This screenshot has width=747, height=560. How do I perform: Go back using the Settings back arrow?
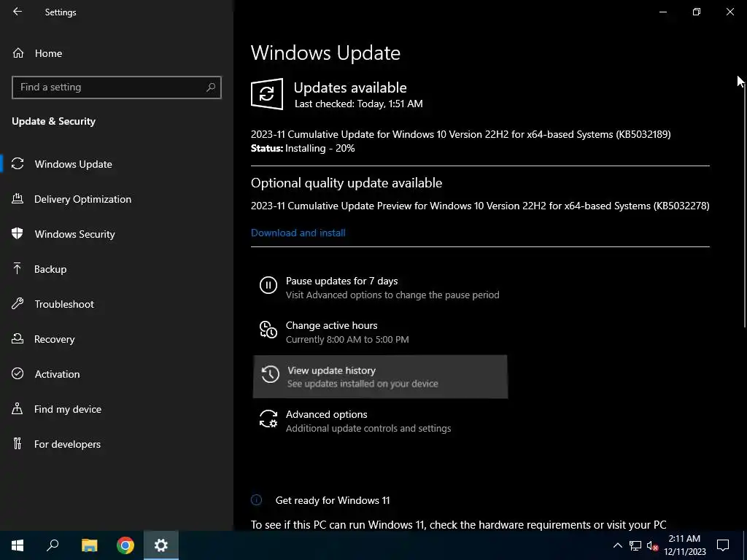[x=18, y=12]
